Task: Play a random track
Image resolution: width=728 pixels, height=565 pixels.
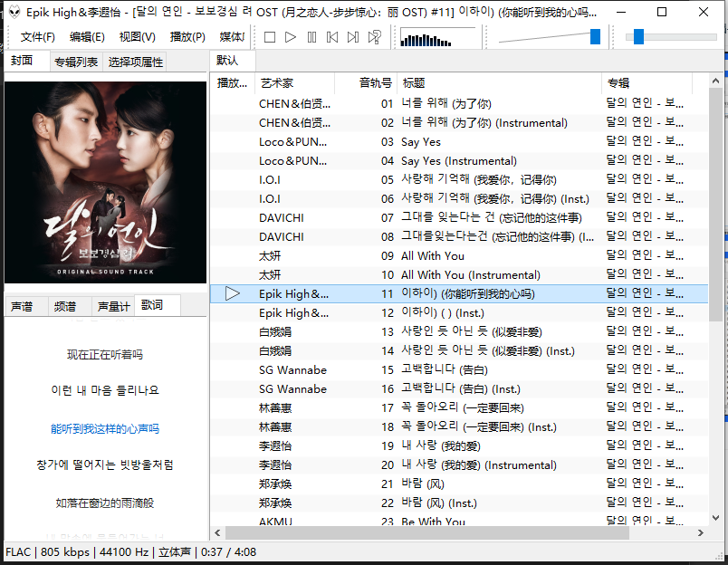Action: 374,37
